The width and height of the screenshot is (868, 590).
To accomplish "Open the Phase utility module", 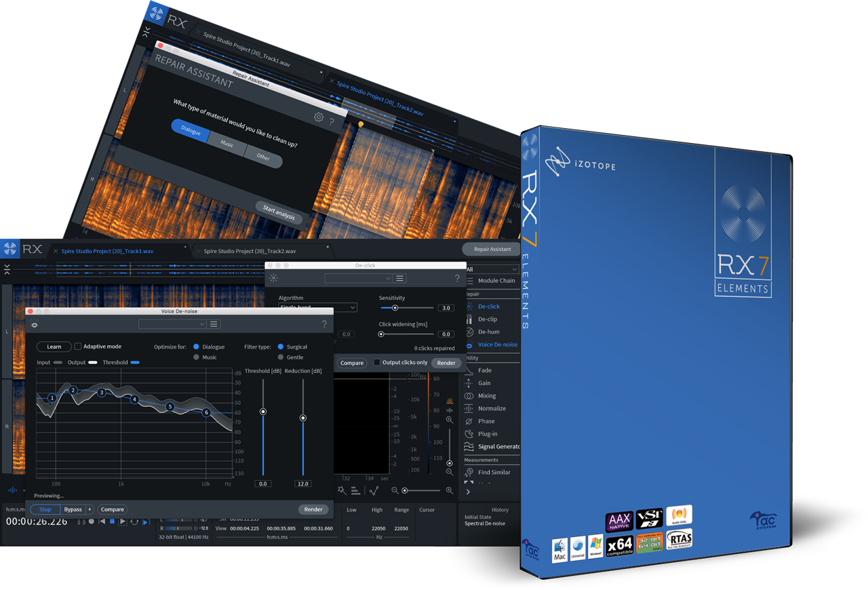I will [x=486, y=421].
